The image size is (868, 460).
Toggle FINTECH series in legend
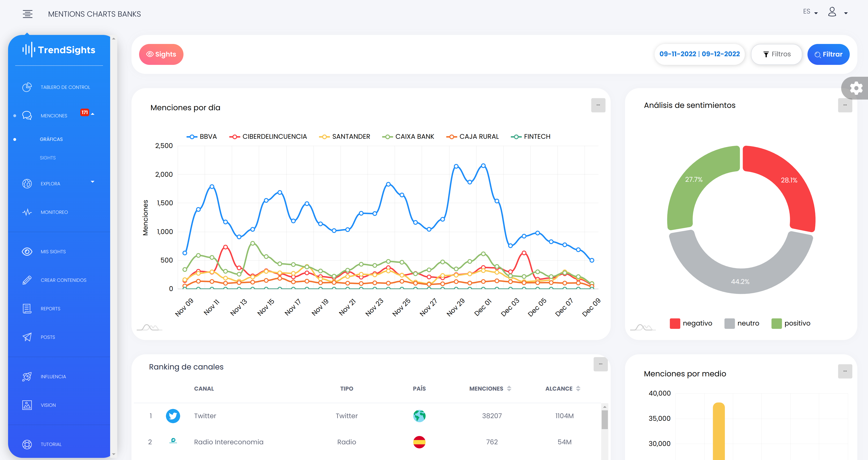click(531, 137)
